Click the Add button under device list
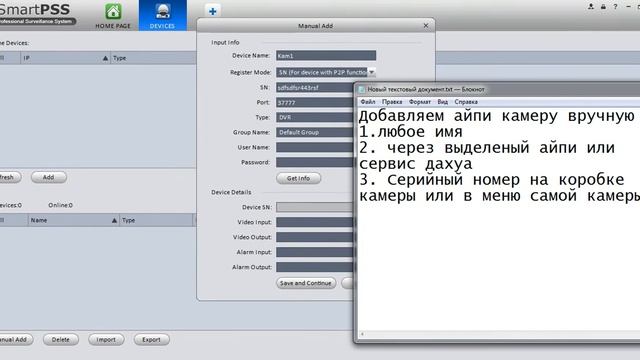Viewport: 640px width, 360px height. (x=49, y=177)
